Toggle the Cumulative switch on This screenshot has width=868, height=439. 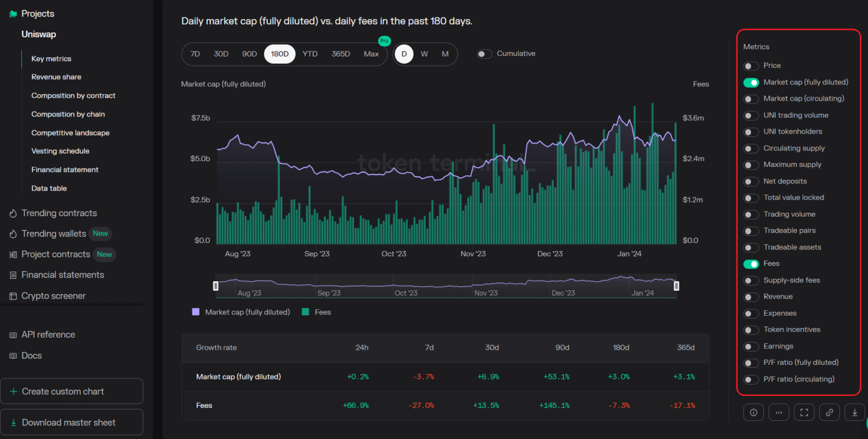[484, 54]
